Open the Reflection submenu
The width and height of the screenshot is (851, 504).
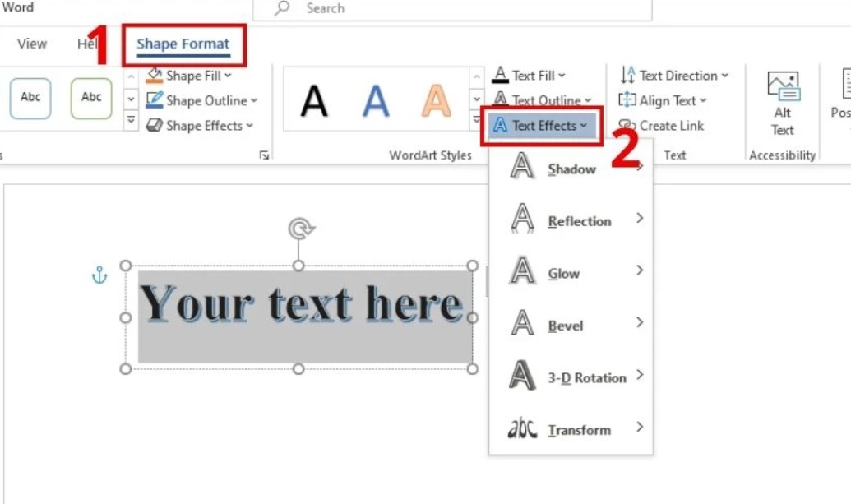571,221
